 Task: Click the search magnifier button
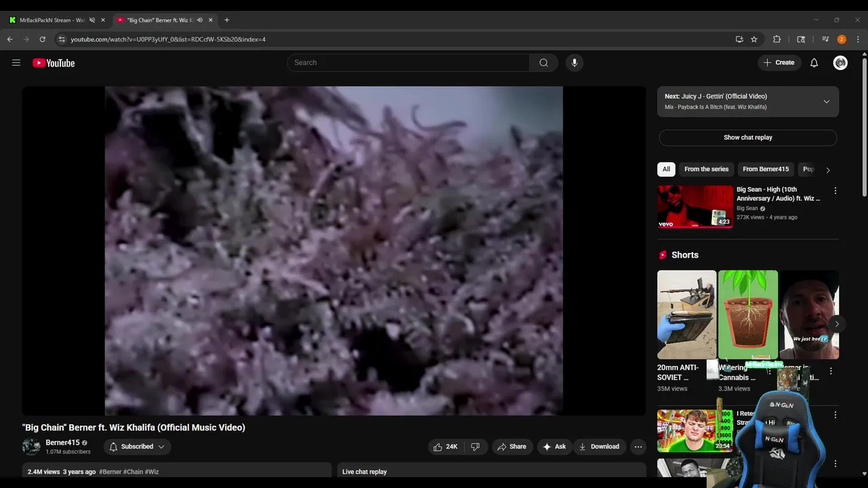[544, 63]
